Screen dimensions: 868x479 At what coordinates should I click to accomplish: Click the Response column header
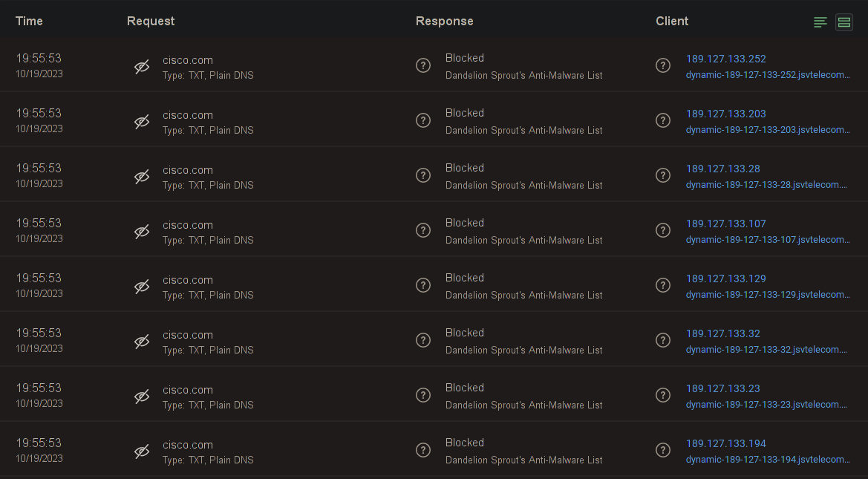tap(444, 21)
